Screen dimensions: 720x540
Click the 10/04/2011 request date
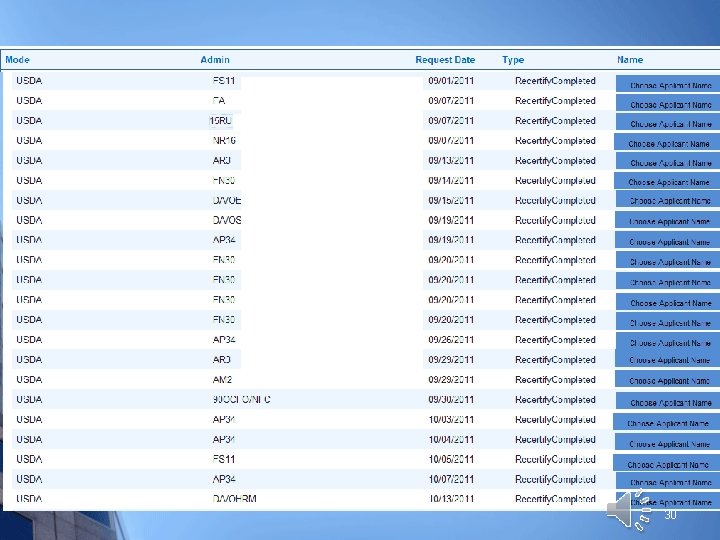coord(451,439)
